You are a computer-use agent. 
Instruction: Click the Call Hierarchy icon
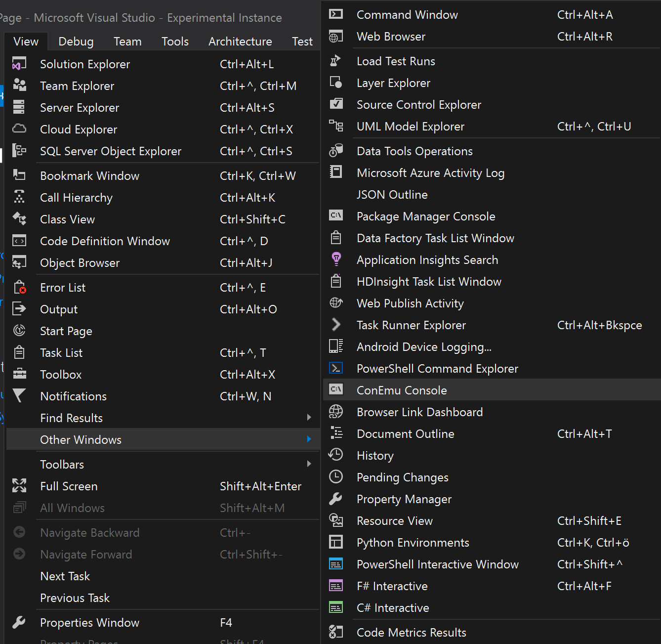coord(19,198)
